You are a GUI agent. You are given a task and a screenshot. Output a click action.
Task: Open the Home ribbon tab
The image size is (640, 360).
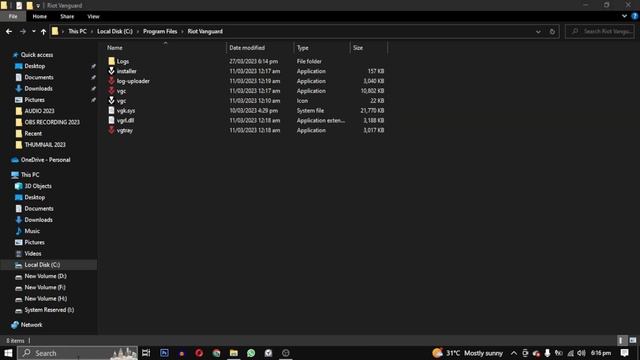point(40,16)
